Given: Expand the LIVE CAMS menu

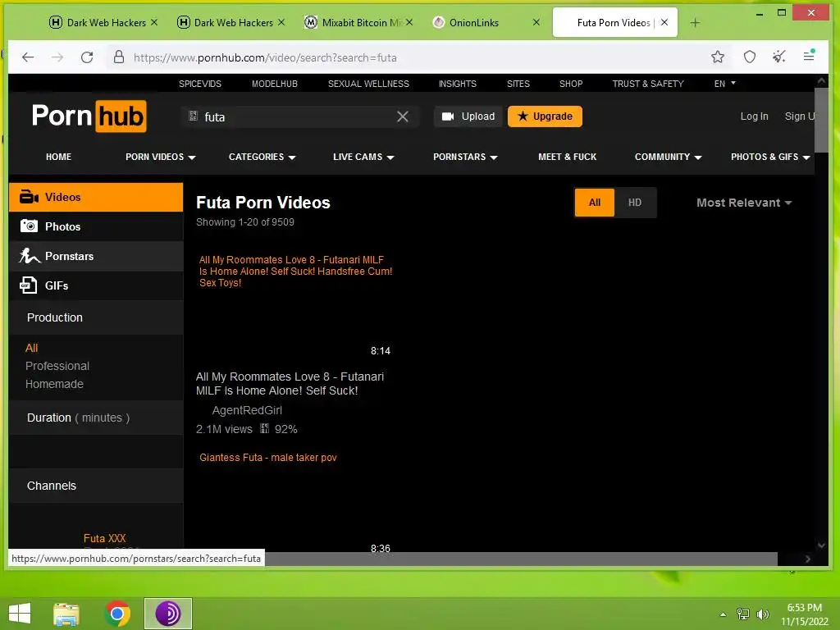Looking at the screenshot, I should pos(363,157).
